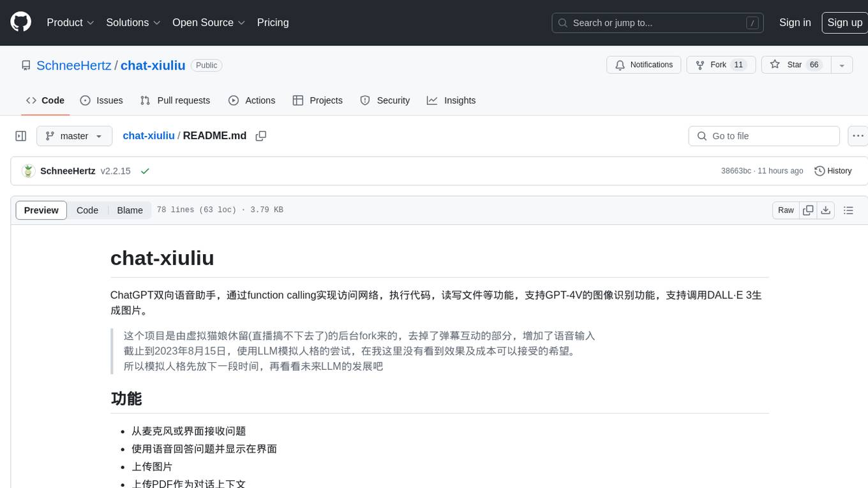
Task: Expand the Solutions menu
Action: point(133,22)
